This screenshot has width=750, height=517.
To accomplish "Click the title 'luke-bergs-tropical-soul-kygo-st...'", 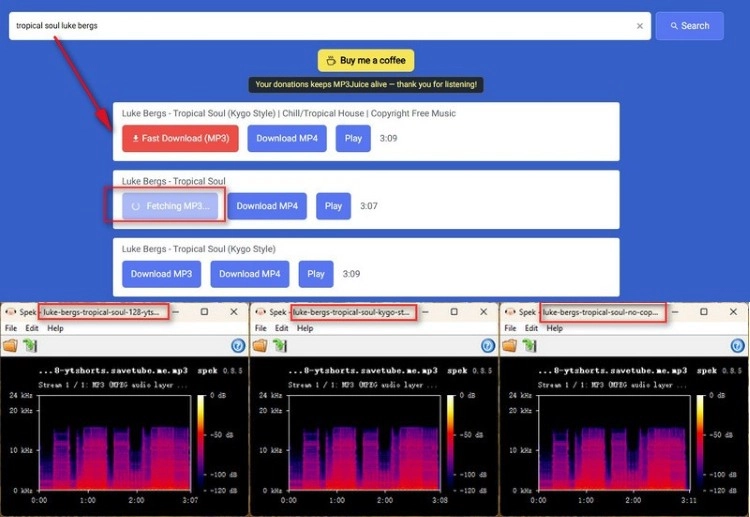I will click(x=352, y=312).
